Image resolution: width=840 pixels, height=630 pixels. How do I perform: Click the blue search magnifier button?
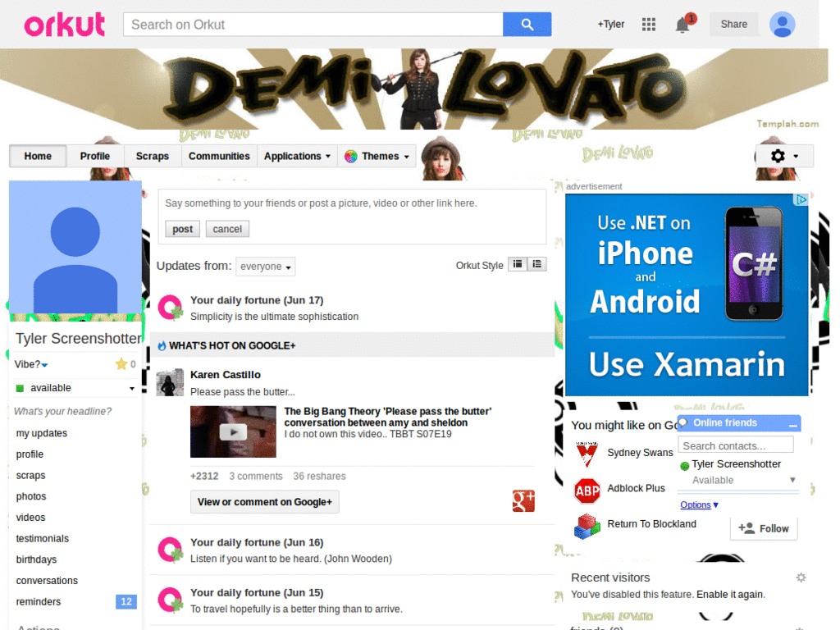tap(527, 25)
